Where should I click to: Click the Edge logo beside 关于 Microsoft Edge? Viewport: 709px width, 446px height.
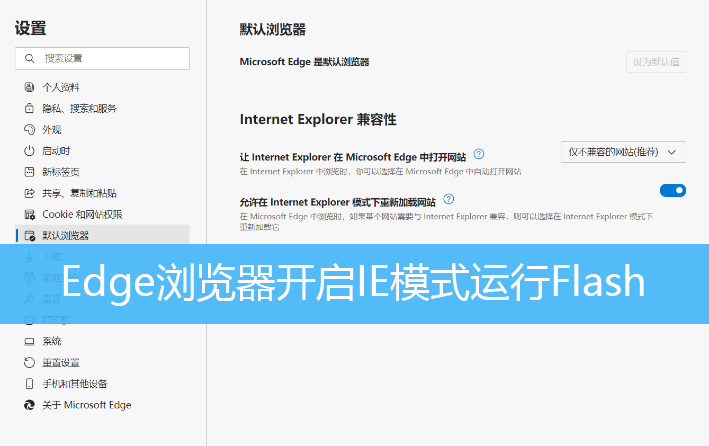point(29,405)
